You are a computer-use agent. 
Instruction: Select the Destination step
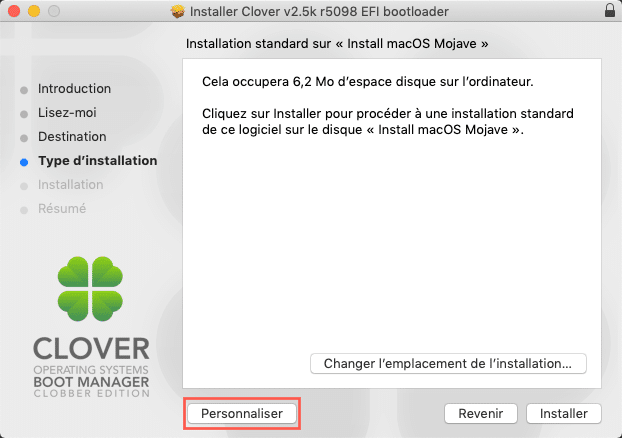click(x=72, y=136)
